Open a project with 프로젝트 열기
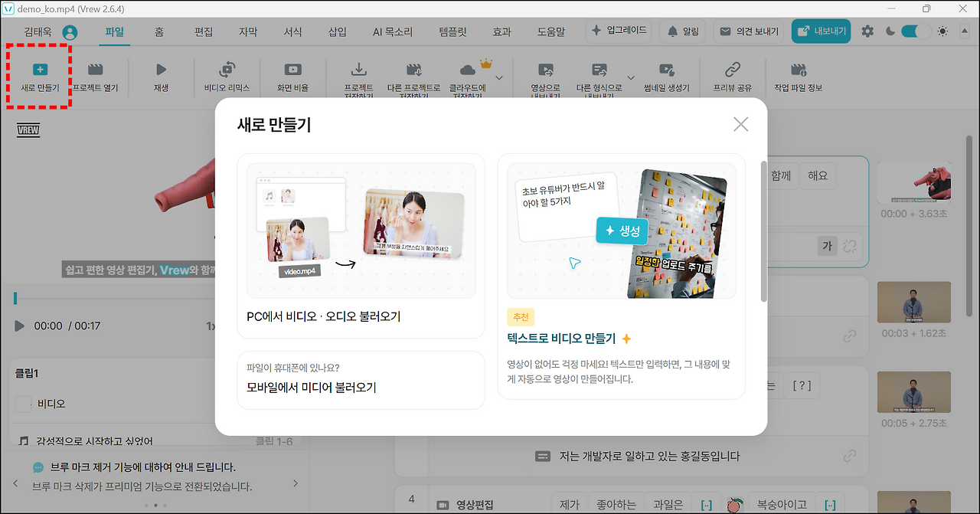Image resolution: width=980 pixels, height=514 pixels. 96,77
